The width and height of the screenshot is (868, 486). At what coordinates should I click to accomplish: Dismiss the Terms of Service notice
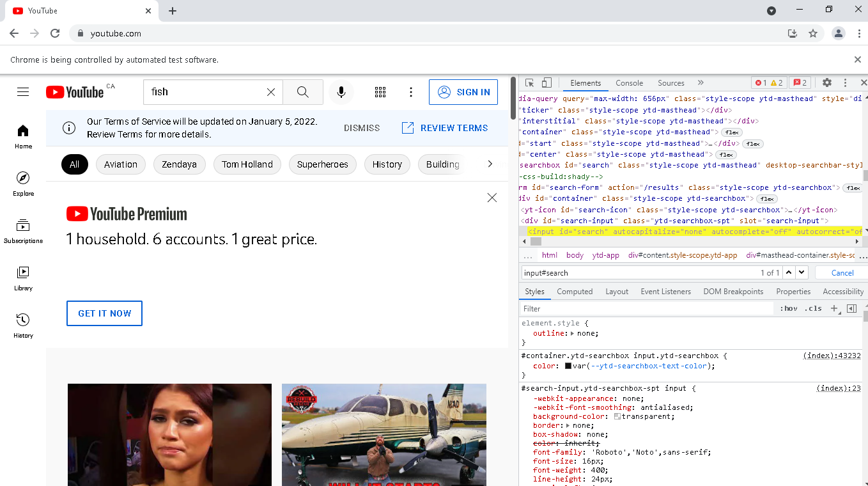pyautogui.click(x=362, y=128)
